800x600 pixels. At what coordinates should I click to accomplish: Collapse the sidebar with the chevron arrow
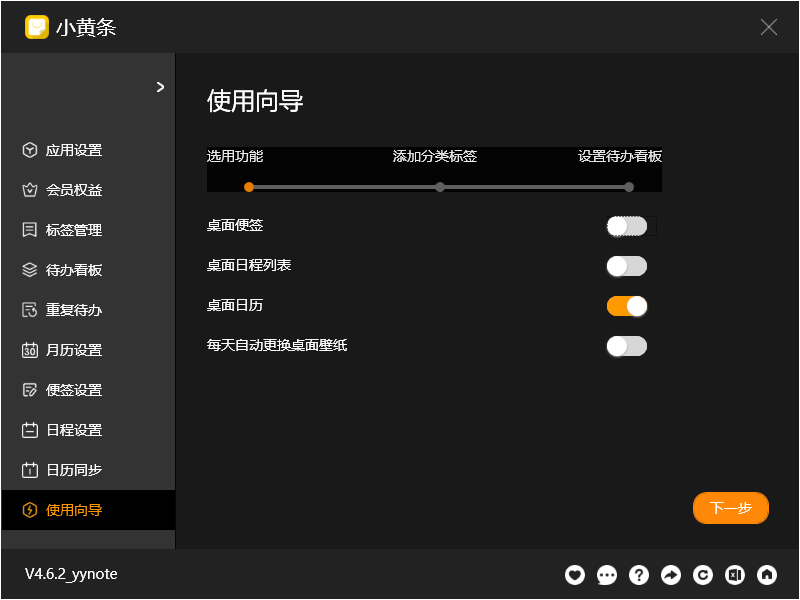(x=159, y=87)
